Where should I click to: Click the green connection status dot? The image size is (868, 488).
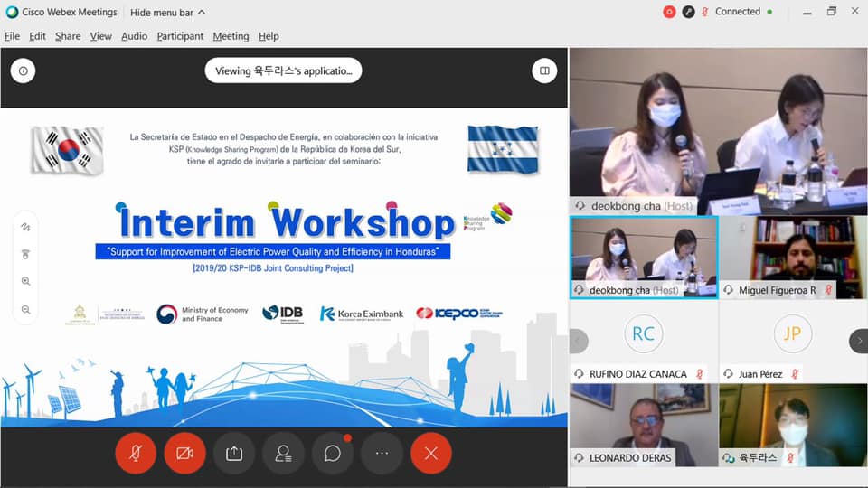[769, 12]
